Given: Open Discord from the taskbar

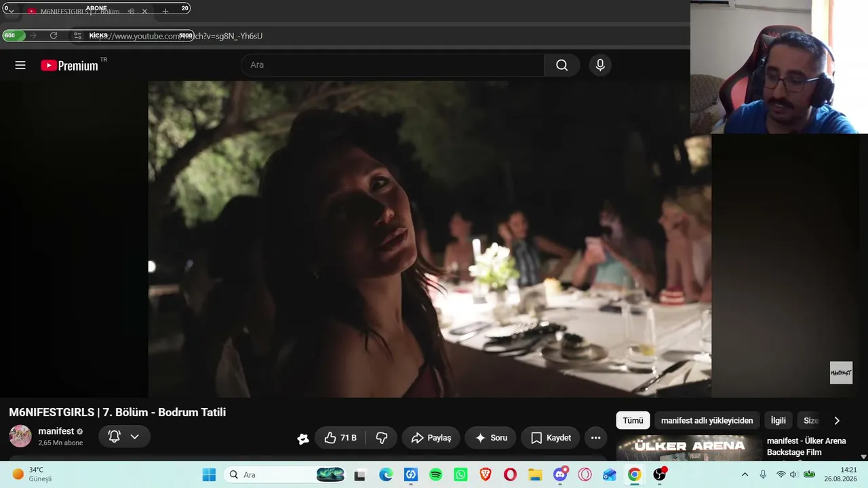Looking at the screenshot, I should [x=561, y=474].
